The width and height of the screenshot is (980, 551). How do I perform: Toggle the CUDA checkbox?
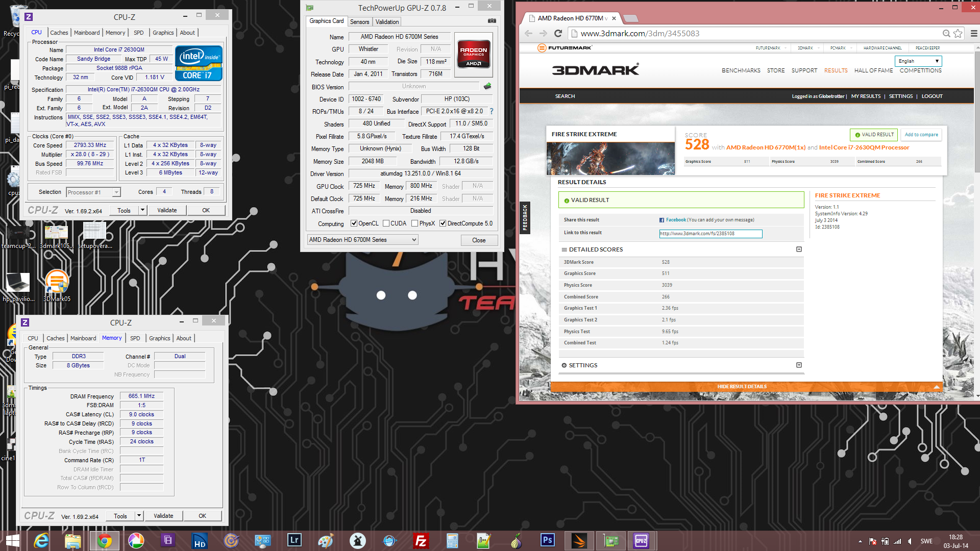[x=386, y=223]
